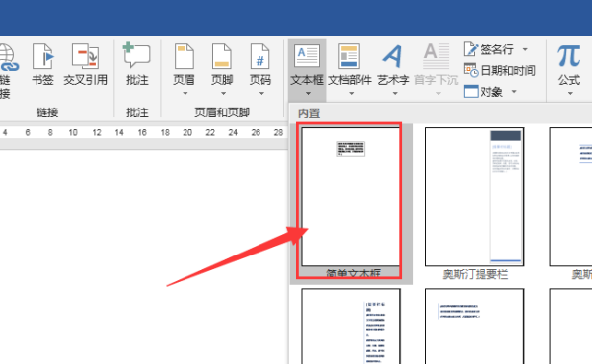Click the Page Number (页码) icon
Image resolution: width=592 pixels, height=364 pixels.
point(260,56)
